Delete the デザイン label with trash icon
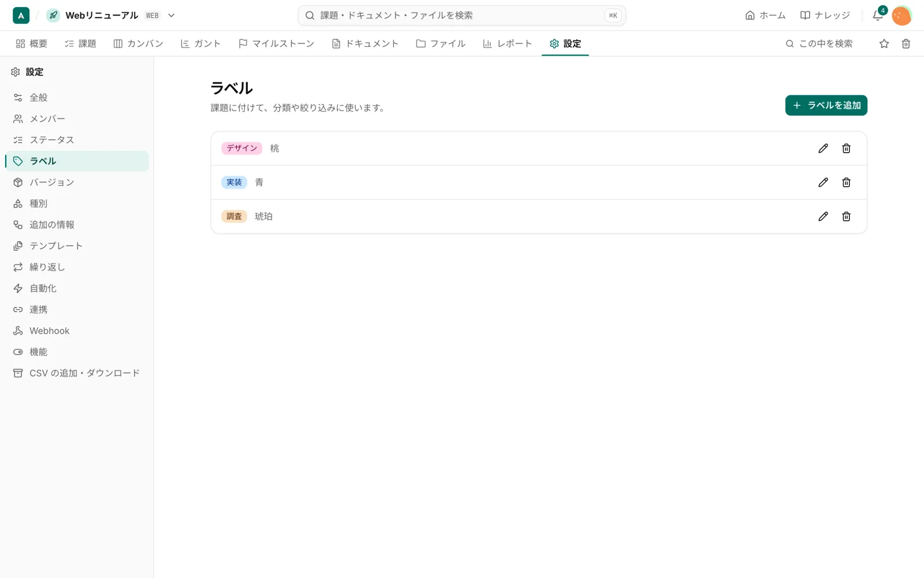This screenshot has height=578, width=924. [x=846, y=149]
